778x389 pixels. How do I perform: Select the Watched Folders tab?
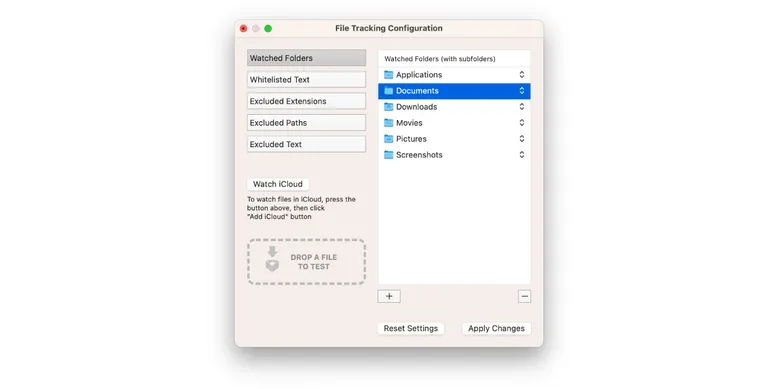point(306,58)
